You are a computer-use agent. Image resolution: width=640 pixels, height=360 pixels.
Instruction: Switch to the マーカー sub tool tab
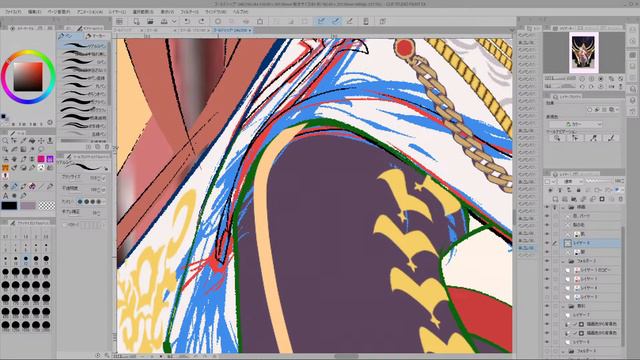(x=96, y=36)
